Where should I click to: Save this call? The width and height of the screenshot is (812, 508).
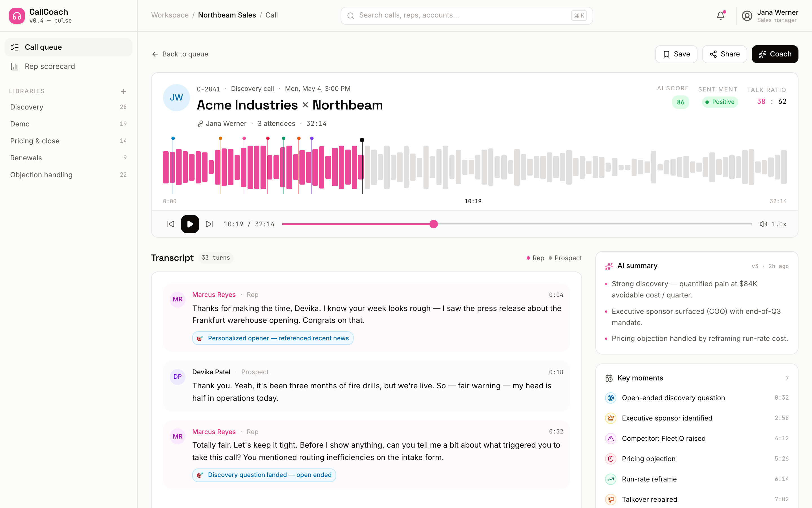(676, 54)
